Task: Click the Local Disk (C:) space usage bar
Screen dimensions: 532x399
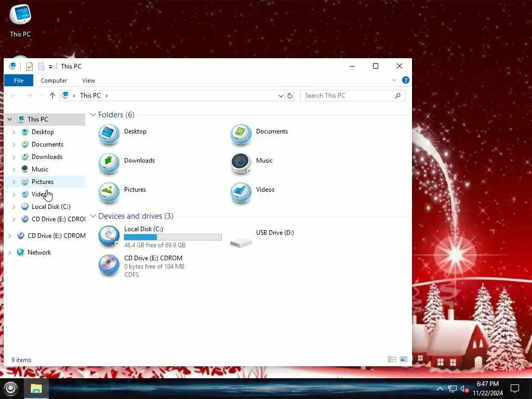Action: 172,237
